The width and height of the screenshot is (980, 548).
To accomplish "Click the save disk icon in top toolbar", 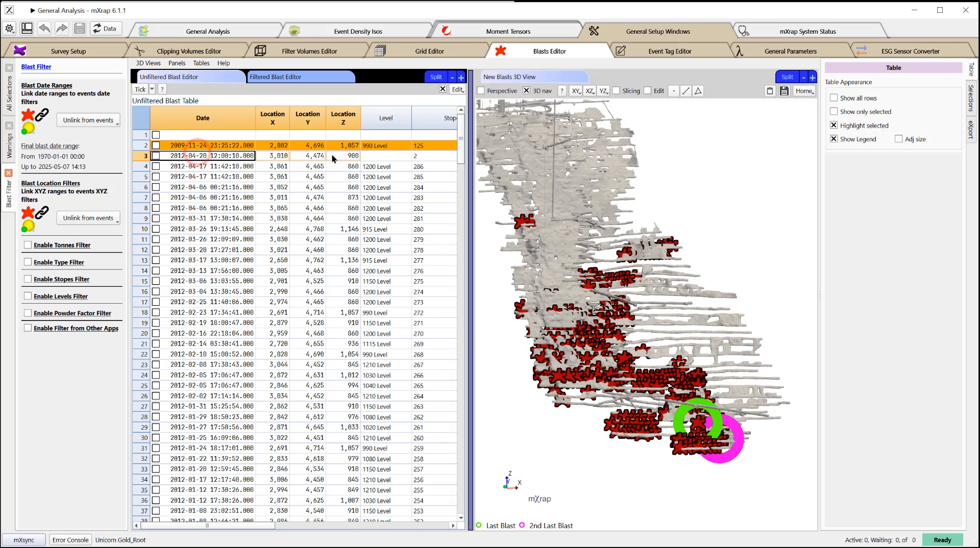I will coord(80,29).
